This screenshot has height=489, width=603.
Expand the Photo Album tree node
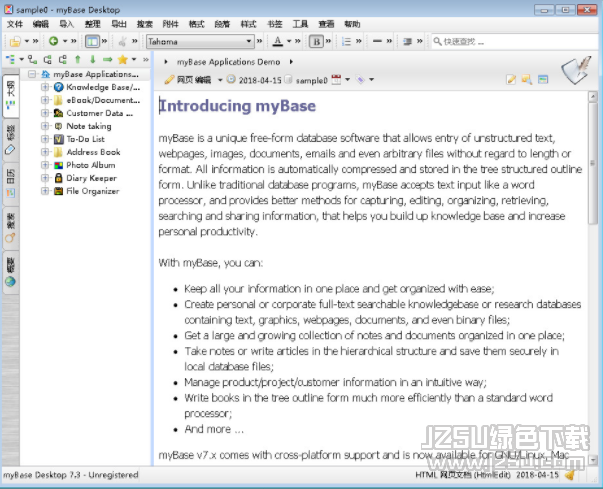pyautogui.click(x=45, y=165)
